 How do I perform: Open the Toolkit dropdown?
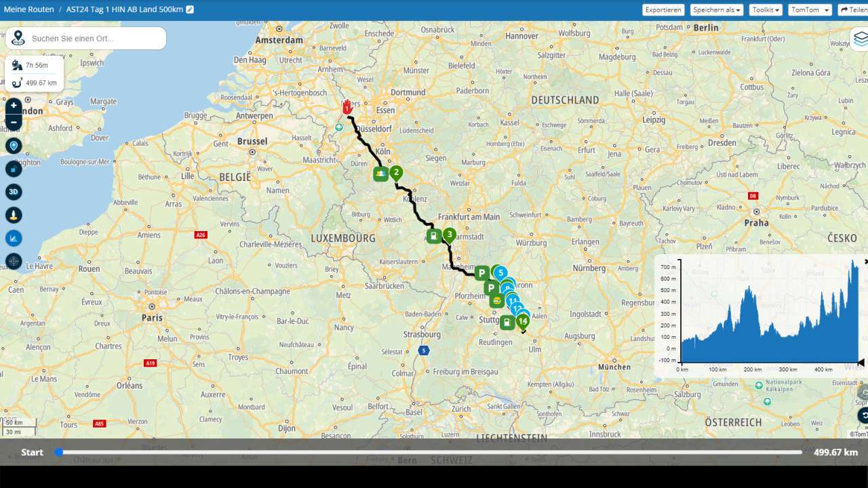click(x=766, y=10)
